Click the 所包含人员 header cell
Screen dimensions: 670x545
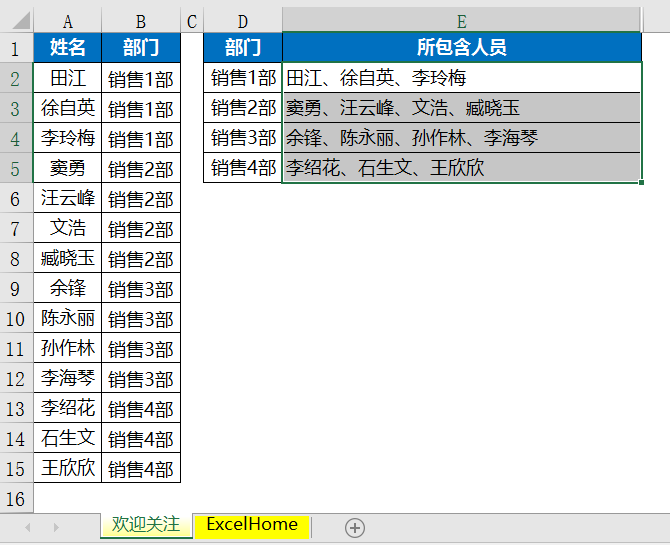tap(461, 47)
